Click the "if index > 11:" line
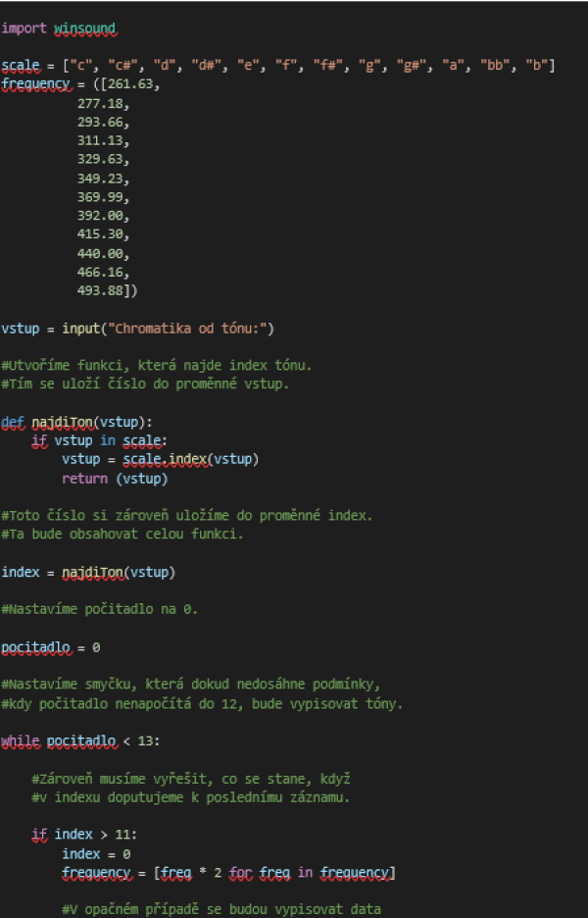588x918 pixels. (84, 836)
